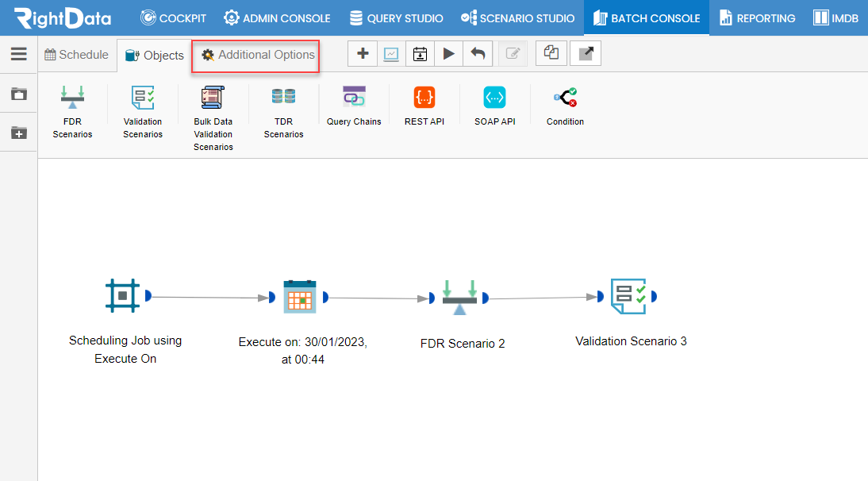Click the export external arrow button
The height and width of the screenshot is (481, 868).
point(586,54)
